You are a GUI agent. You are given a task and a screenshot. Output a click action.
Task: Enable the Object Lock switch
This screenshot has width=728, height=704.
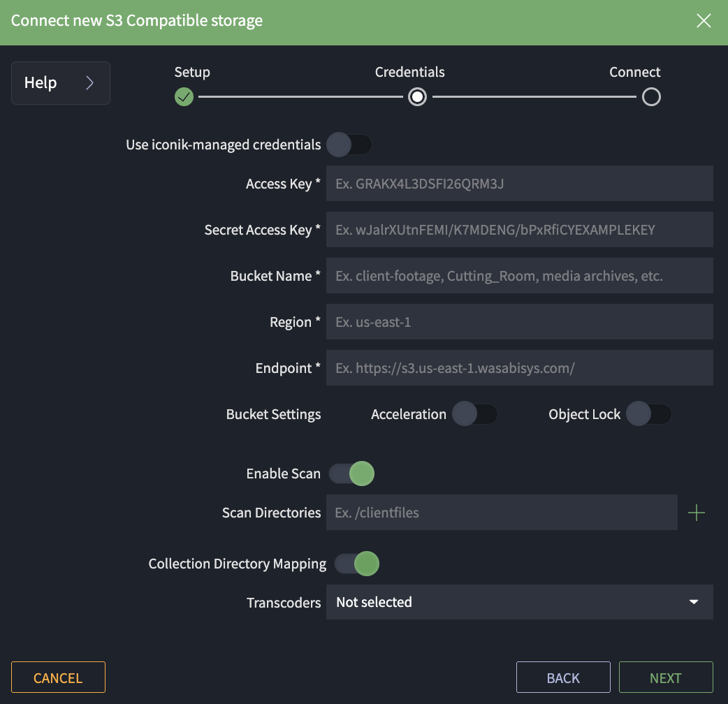point(649,414)
